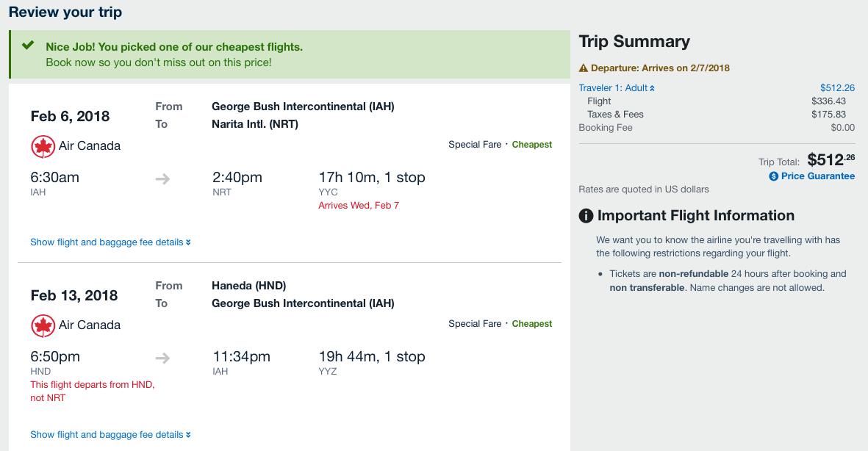Image resolution: width=868 pixels, height=451 pixels.
Task: Expand flight and baggage details for Feb 6
Action: click(110, 242)
